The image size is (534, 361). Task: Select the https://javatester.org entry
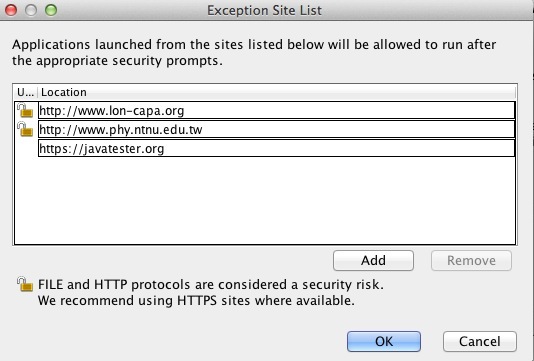point(276,148)
